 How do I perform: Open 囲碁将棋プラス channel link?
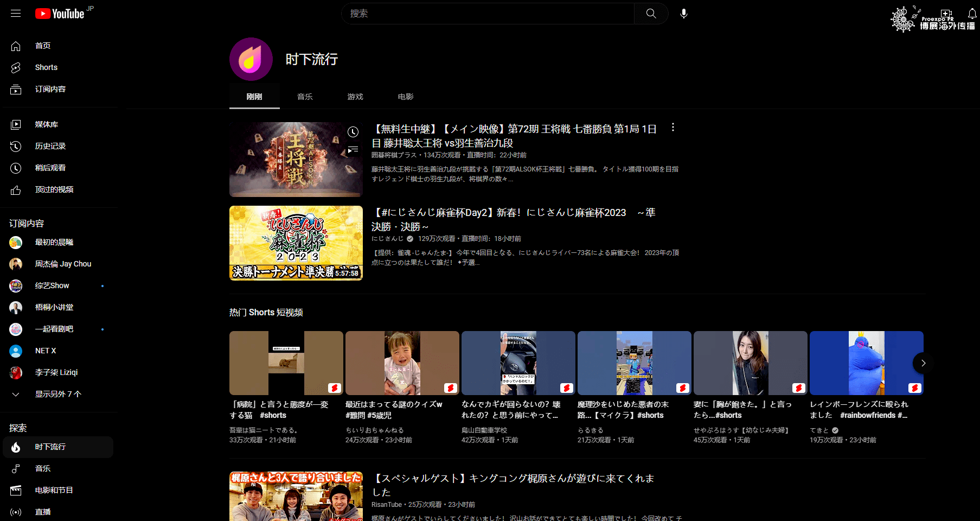(x=394, y=155)
